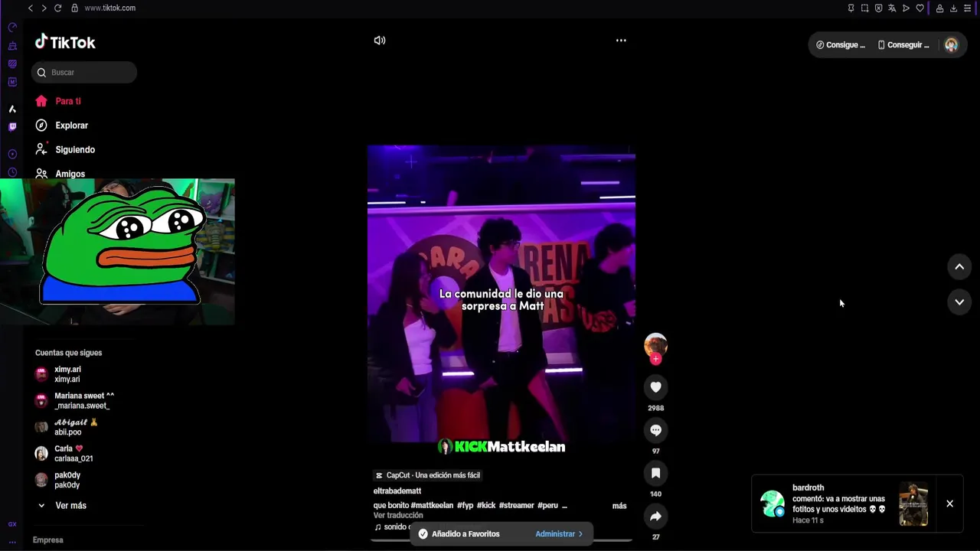This screenshot has width=980, height=551.
Task: Dismiss the bardroth comment notification
Action: 949,504
